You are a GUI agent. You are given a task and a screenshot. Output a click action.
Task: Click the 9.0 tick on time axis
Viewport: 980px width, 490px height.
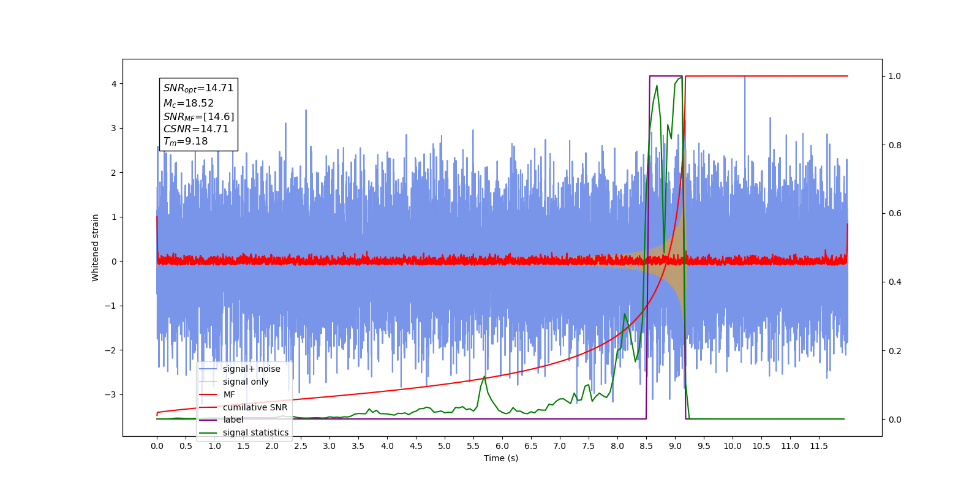[675, 446]
